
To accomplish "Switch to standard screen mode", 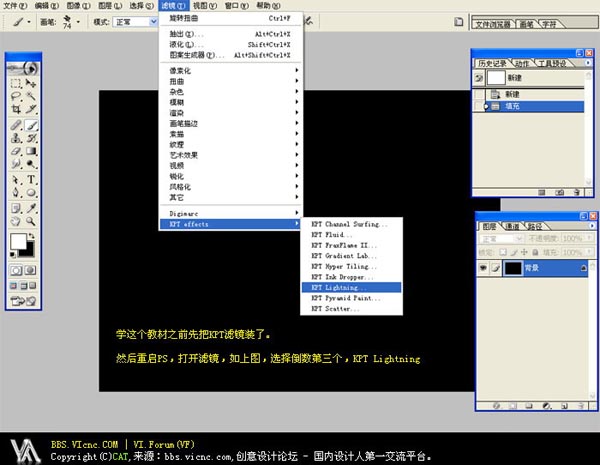I will click(14, 286).
